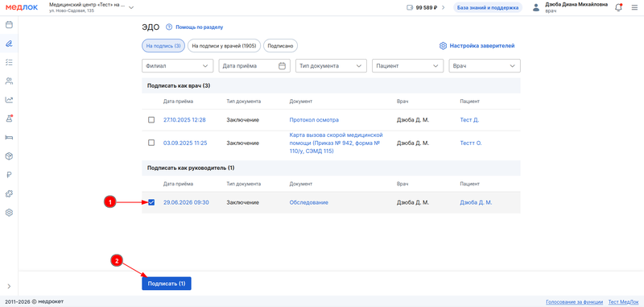Open the laboratory flask icon in the sidebar
This screenshot has height=307, width=644.
coord(9,118)
